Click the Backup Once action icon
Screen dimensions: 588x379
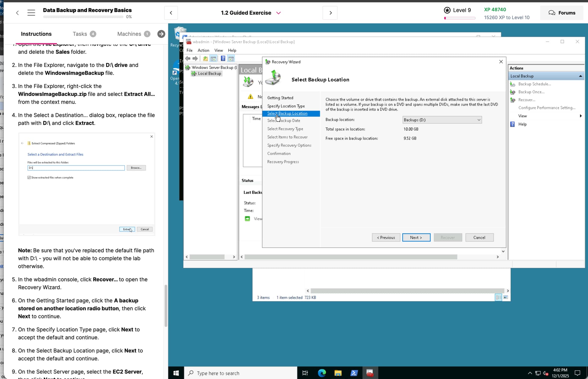pyautogui.click(x=513, y=92)
